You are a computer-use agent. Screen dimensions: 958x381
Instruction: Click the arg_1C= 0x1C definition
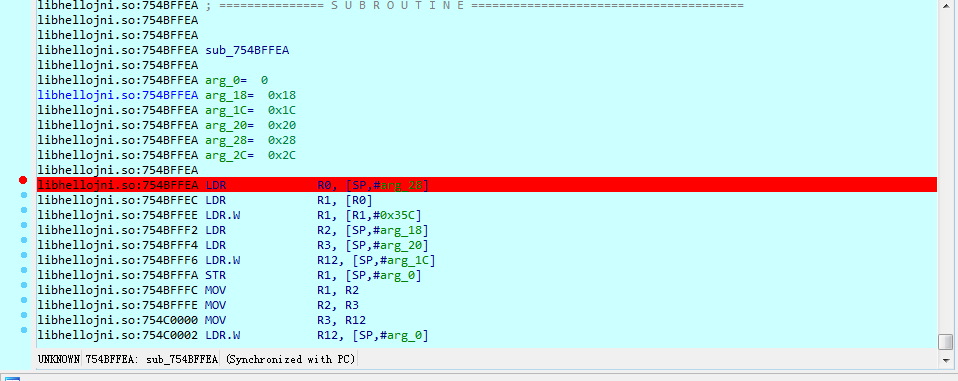(x=250, y=111)
